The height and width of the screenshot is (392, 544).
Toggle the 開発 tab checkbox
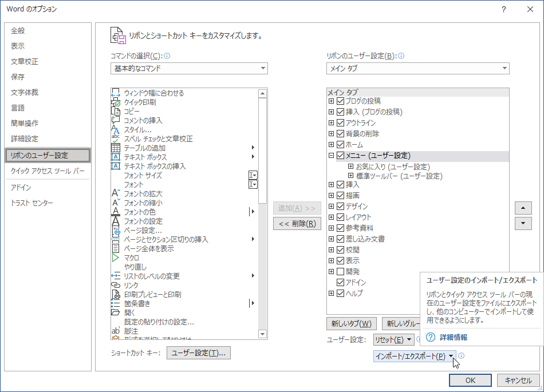click(x=340, y=271)
